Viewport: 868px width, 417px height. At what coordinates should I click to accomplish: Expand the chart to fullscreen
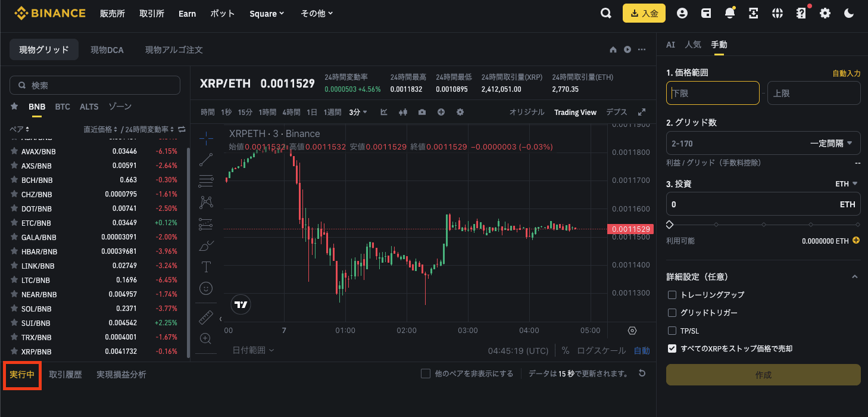[x=642, y=112]
